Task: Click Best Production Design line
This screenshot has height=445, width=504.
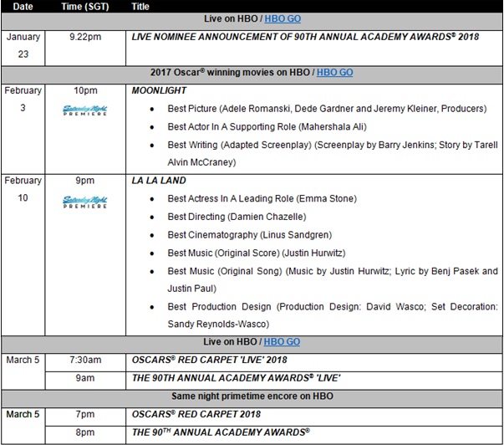Action: [333, 307]
